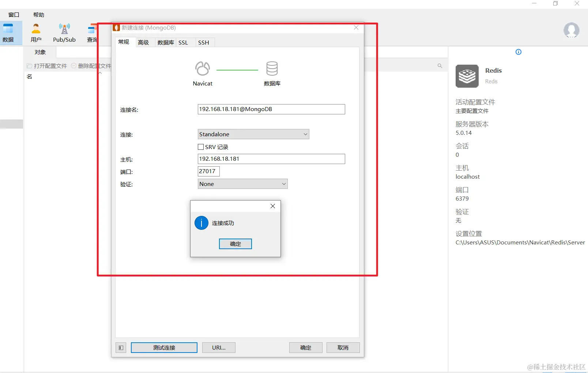Click the 测试连接 button
Image resolution: width=588 pixels, height=373 pixels.
coord(164,347)
